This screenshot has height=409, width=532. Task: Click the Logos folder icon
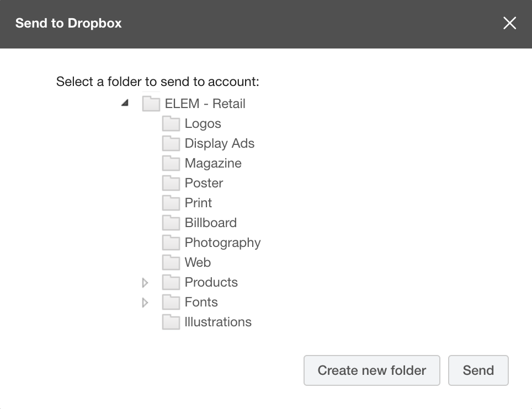tap(171, 123)
